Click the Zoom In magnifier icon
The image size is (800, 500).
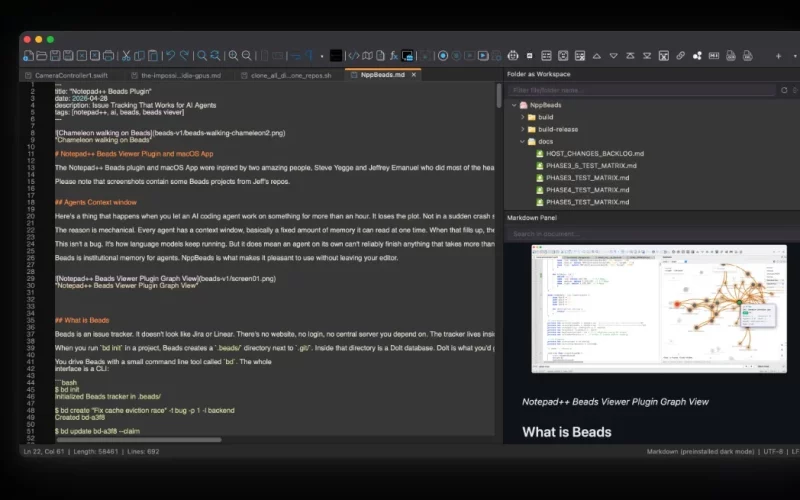[x=233, y=56]
